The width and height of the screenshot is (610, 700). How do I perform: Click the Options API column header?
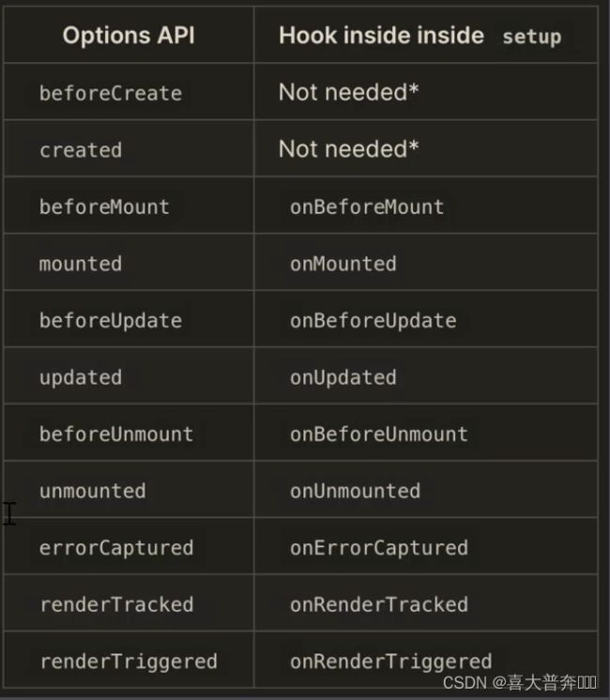click(x=129, y=36)
